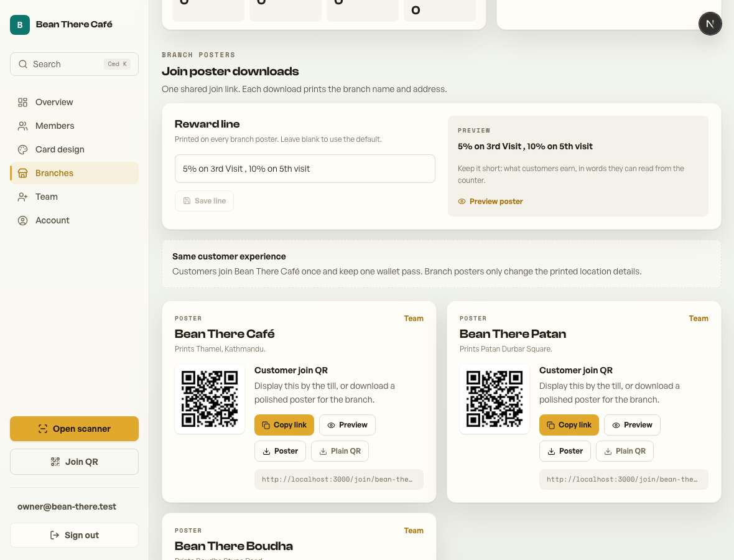Copy link for Bean There Patan poster

coord(569,425)
